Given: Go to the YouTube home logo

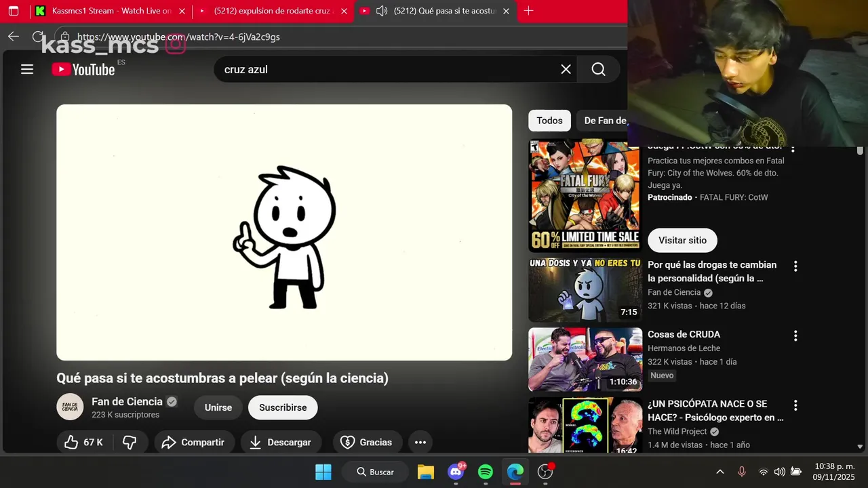Looking at the screenshot, I should pyautogui.click(x=83, y=69).
